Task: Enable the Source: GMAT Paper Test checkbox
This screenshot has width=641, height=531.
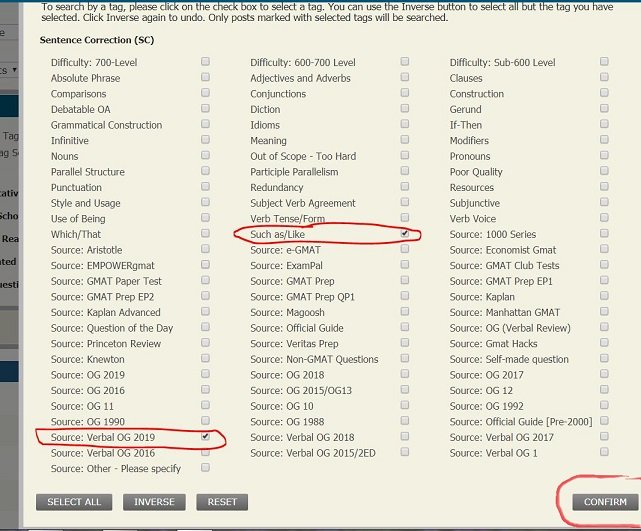Action: [x=205, y=280]
